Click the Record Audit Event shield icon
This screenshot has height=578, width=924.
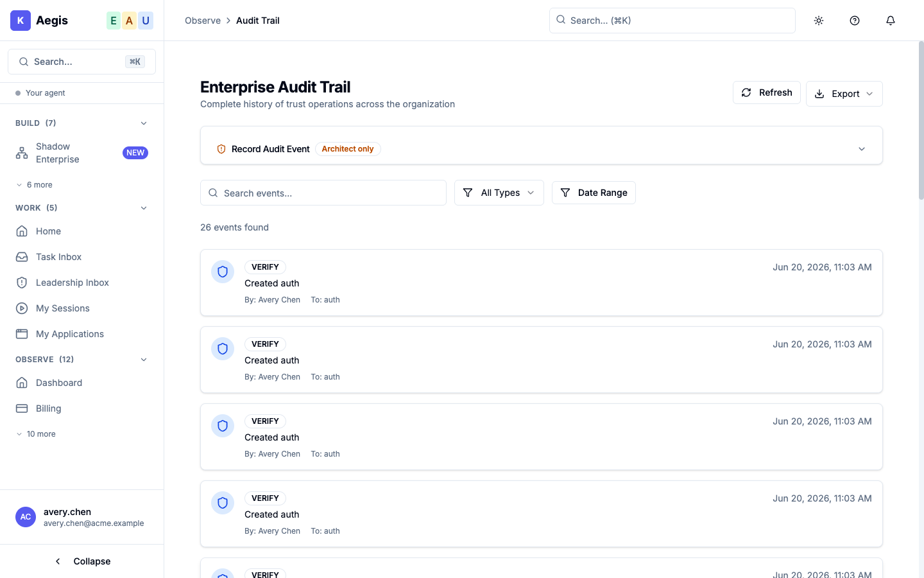[221, 149]
